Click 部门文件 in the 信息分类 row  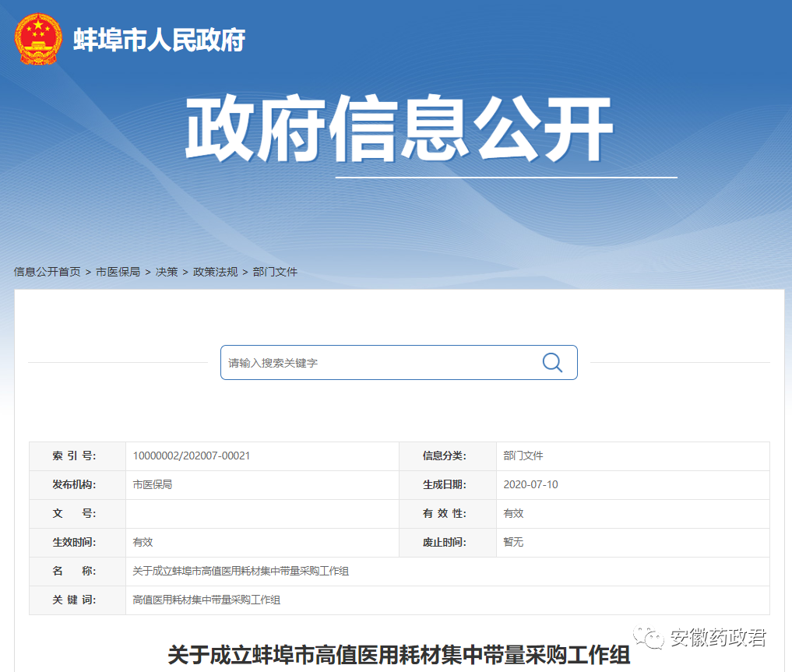[523, 456]
